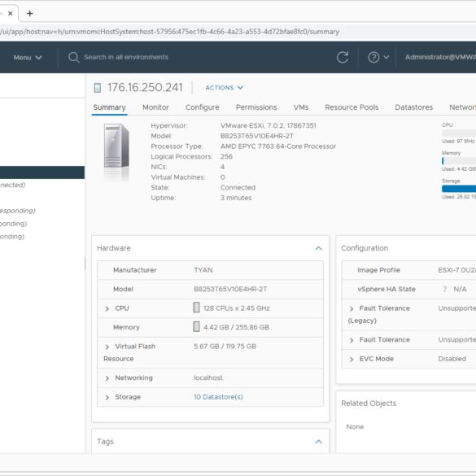Expand the Fault Tolerance row above EVC Mode

(352, 340)
